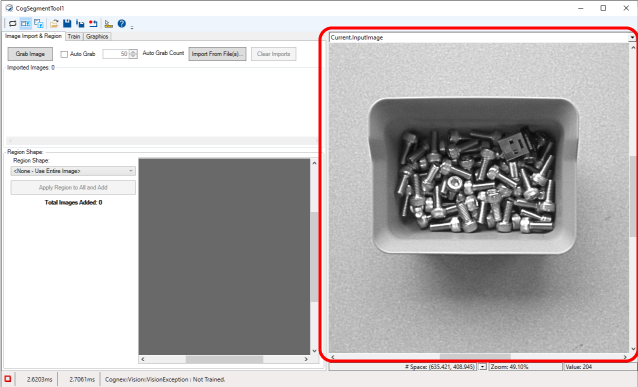Click region preview scroll left arrow
Image resolution: width=638 pixels, height=387 pixels.
coord(142,359)
